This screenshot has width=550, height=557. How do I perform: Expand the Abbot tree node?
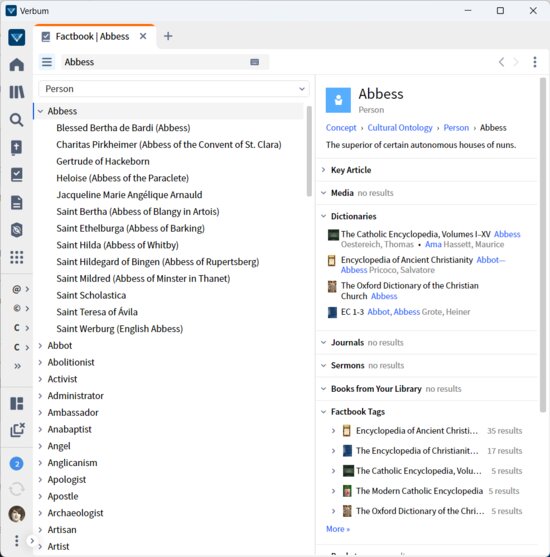[x=41, y=345]
